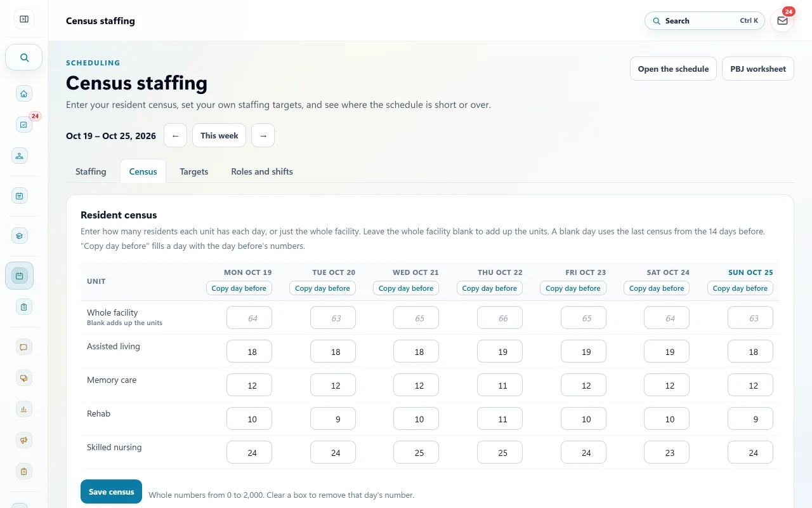Edit Assisted living census for Thu Oct 22
The width and height of the screenshot is (812, 508).
pyautogui.click(x=500, y=351)
